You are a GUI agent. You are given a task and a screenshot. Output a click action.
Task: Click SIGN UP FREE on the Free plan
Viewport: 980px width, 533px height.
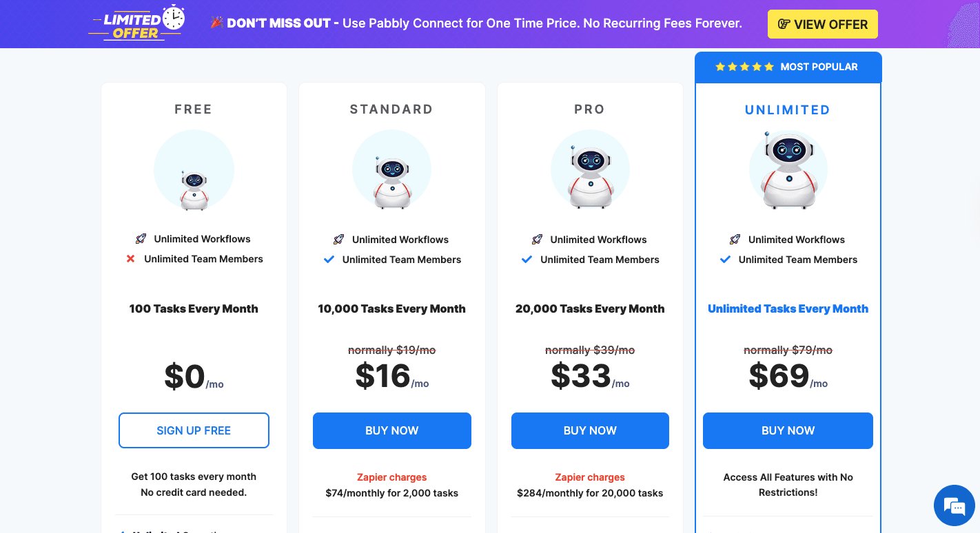click(194, 430)
